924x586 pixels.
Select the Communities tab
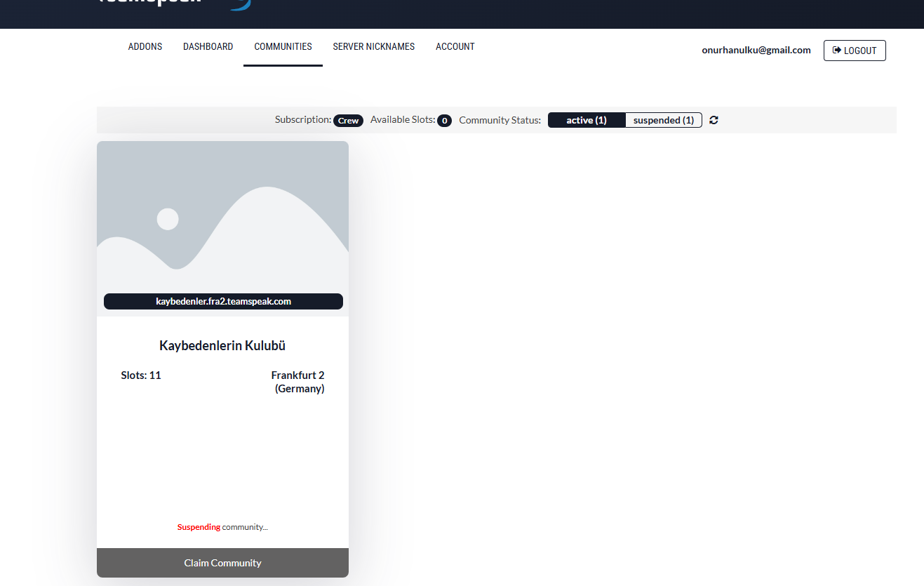283,47
